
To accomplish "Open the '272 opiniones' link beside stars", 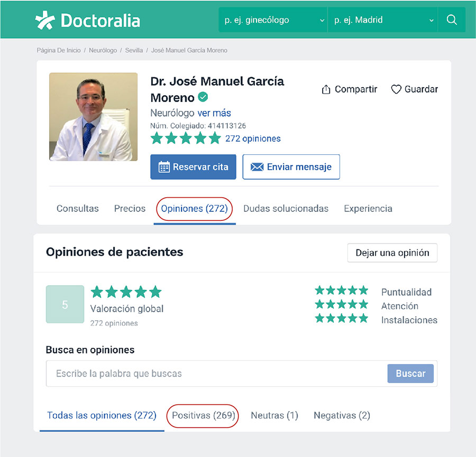I will click(253, 138).
